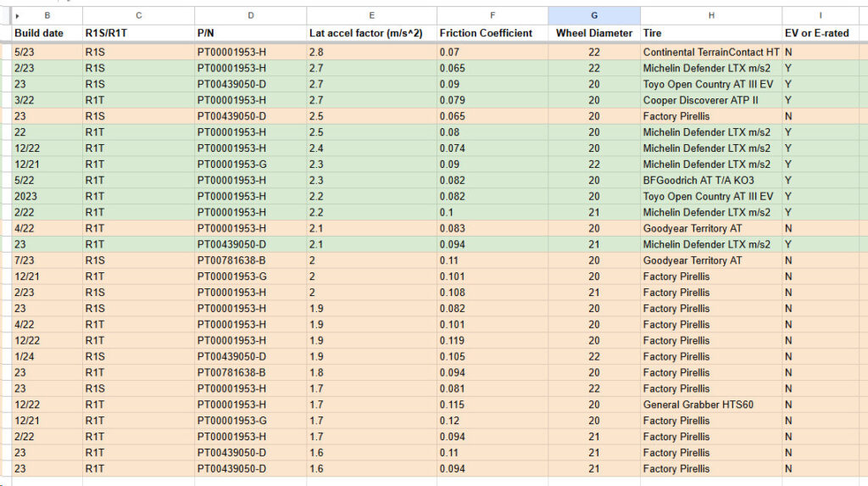868x486 pixels.
Task: Select the BFGoodrich AT T/A KO3 cell
Action: click(711, 181)
